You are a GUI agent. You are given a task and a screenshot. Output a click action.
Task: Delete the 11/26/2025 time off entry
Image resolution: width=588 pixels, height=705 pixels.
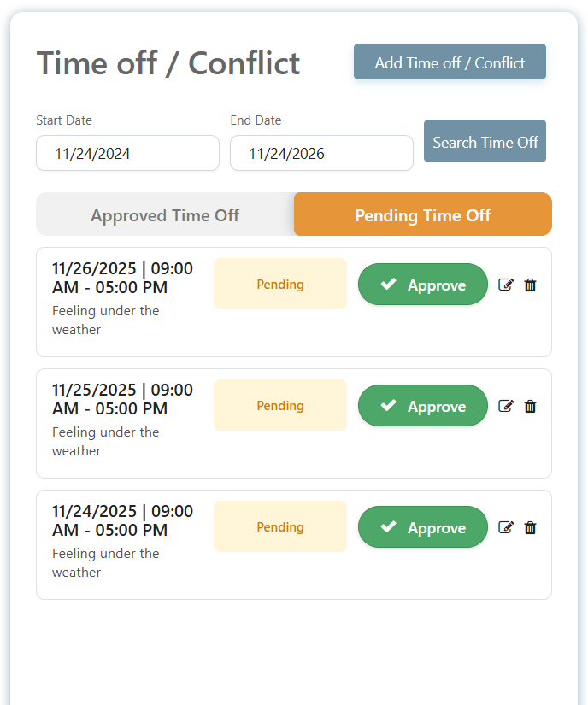click(x=530, y=285)
